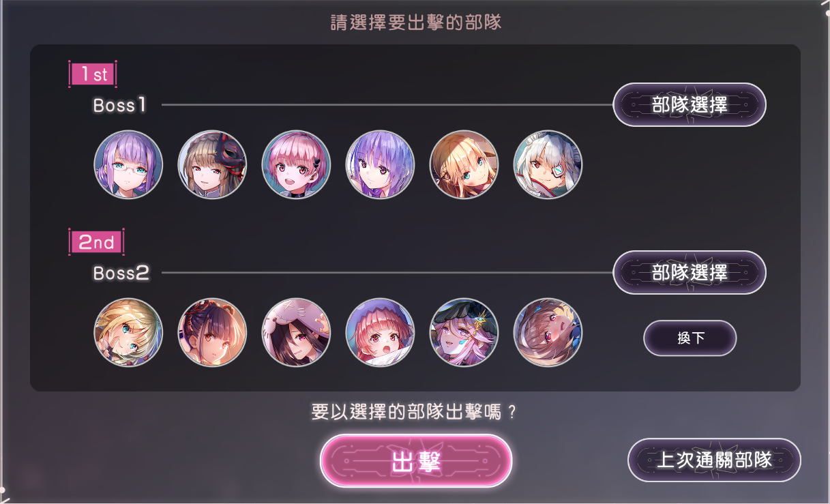830x504 pixels.
Task: Pick the purple long-haired character in Boss1 team
Action: (380, 164)
